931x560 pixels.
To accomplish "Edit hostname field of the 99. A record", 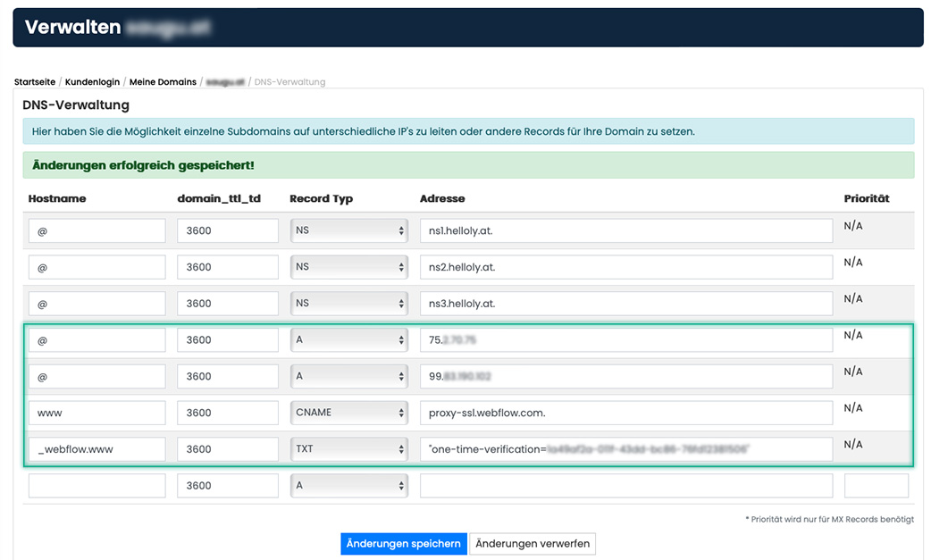I will [x=96, y=376].
